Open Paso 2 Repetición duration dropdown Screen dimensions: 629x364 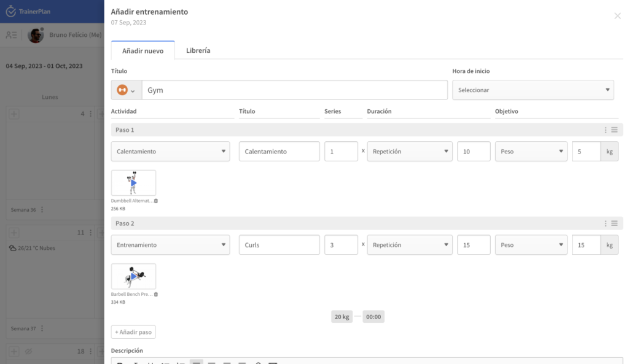coord(410,245)
